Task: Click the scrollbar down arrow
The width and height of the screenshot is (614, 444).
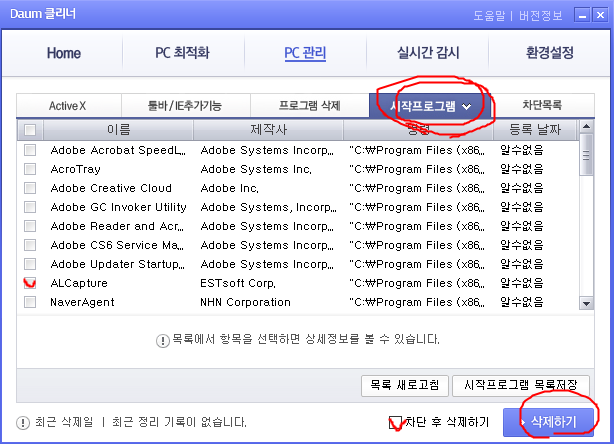Action: coord(586,303)
